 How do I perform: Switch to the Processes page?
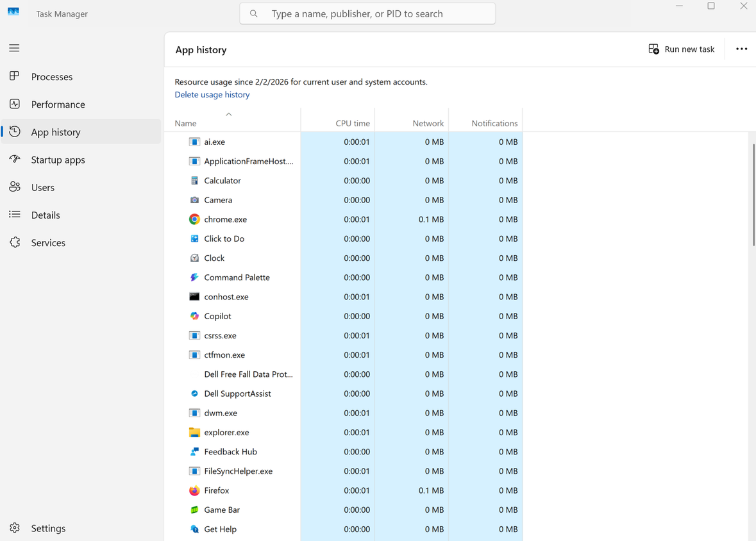coord(81,77)
